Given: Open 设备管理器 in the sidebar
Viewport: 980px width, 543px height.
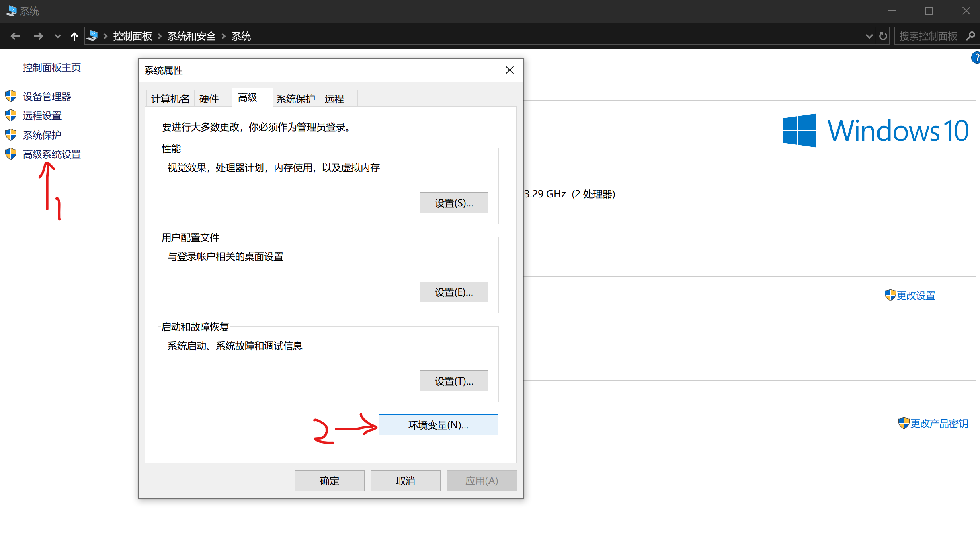Looking at the screenshot, I should (x=47, y=96).
